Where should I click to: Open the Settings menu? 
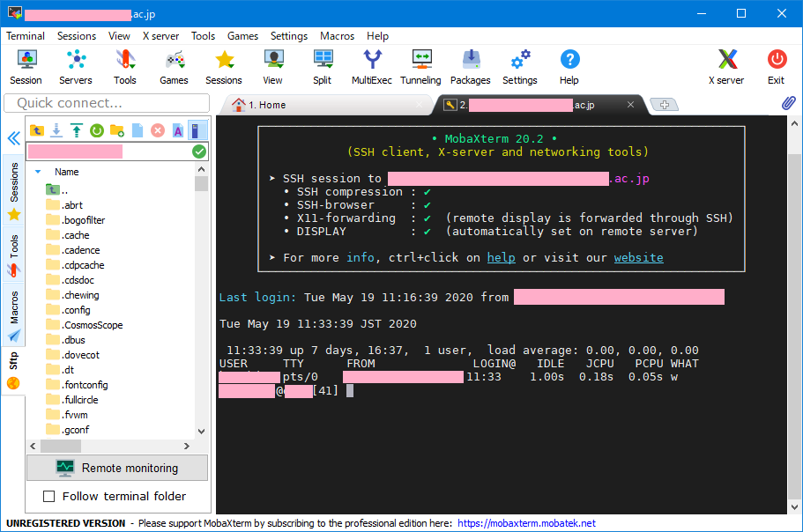[x=289, y=36]
